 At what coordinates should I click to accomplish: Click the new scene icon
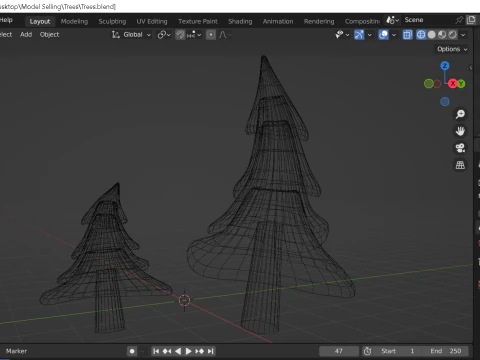tap(471, 20)
